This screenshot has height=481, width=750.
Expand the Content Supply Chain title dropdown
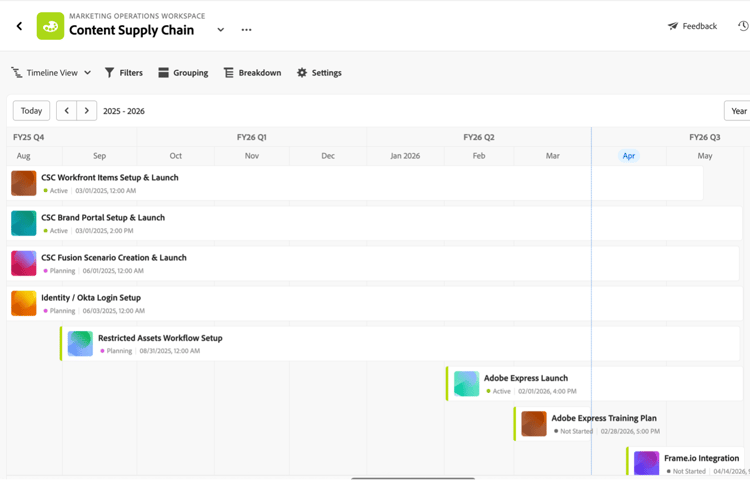coord(221,30)
